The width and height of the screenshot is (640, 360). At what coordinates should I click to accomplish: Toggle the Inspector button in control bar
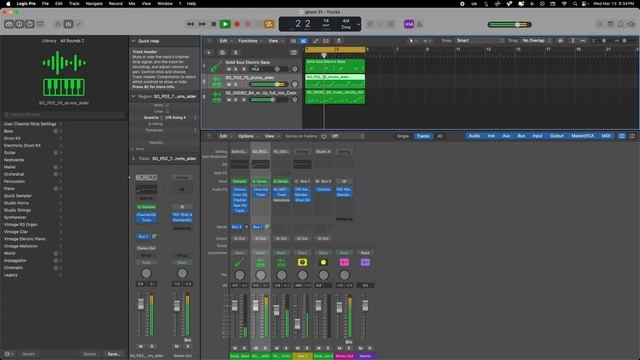click(x=19, y=24)
